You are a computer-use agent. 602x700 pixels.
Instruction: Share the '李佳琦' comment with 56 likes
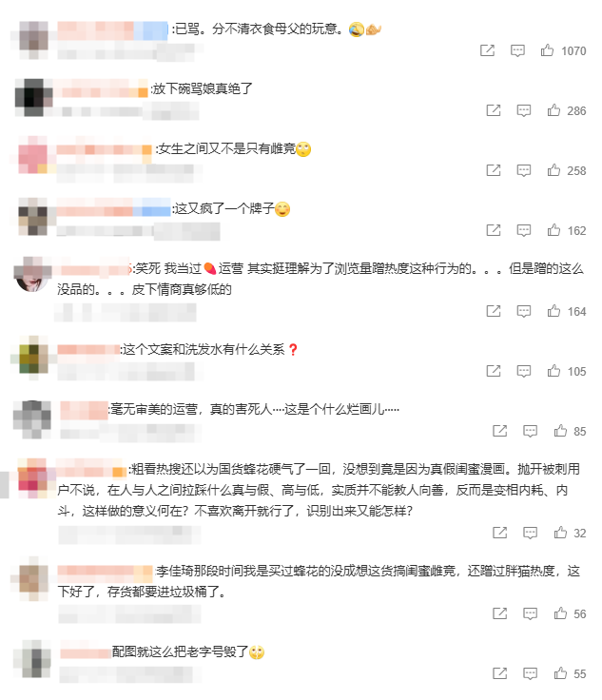pyautogui.click(x=499, y=613)
